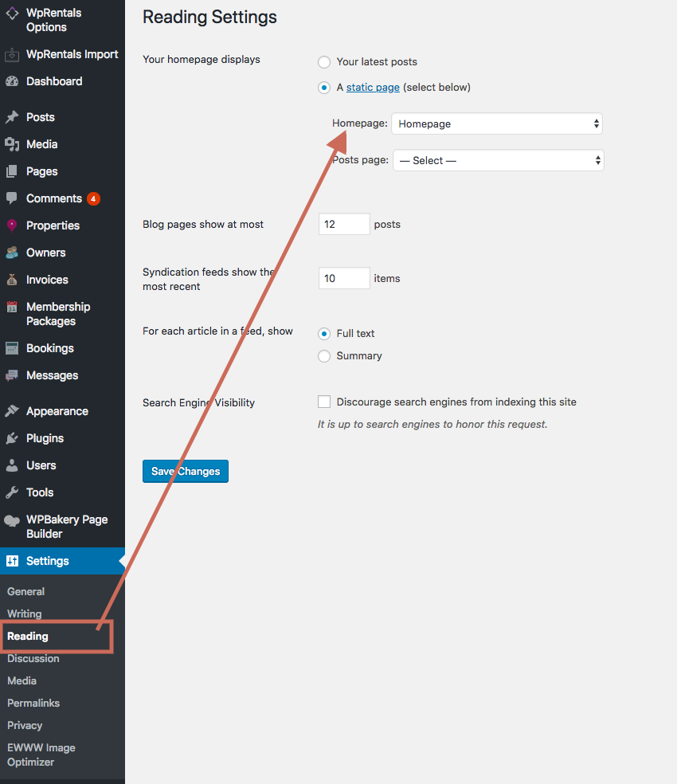Click the Bookings calendar icon
The width and height of the screenshot is (677, 784).
pyautogui.click(x=12, y=348)
